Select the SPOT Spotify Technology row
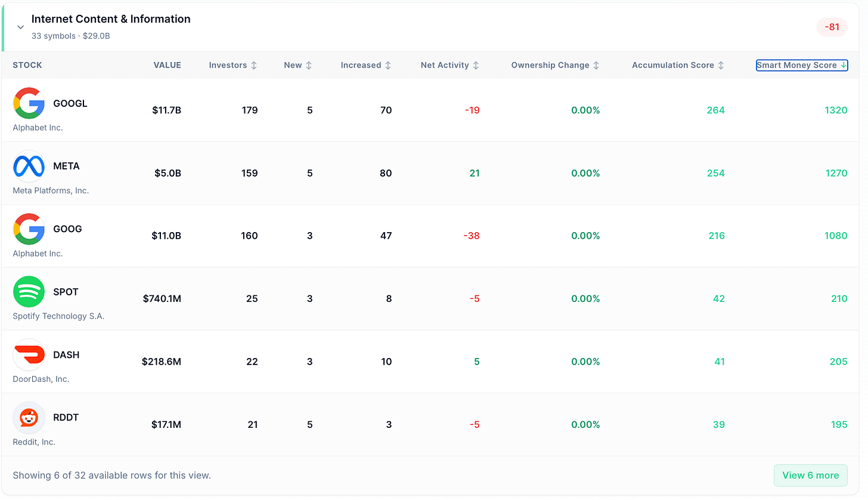868x500 pixels. point(434,298)
